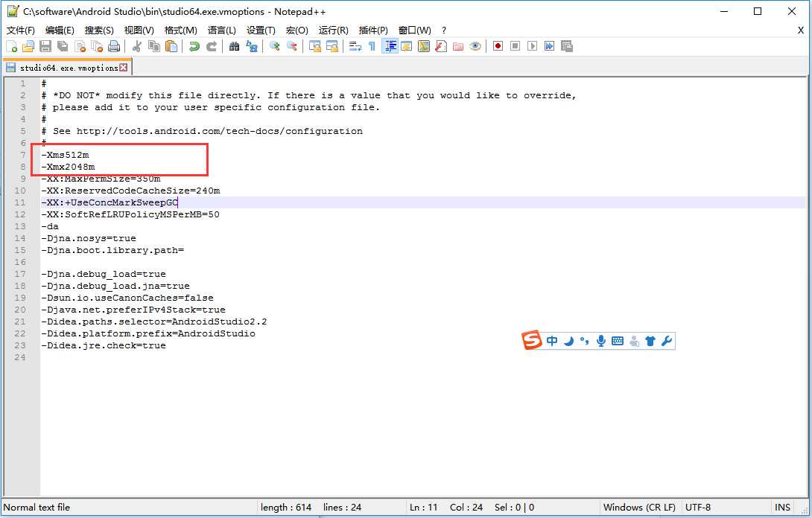
Task: Toggle file monitoring eye icon
Action: coord(475,46)
